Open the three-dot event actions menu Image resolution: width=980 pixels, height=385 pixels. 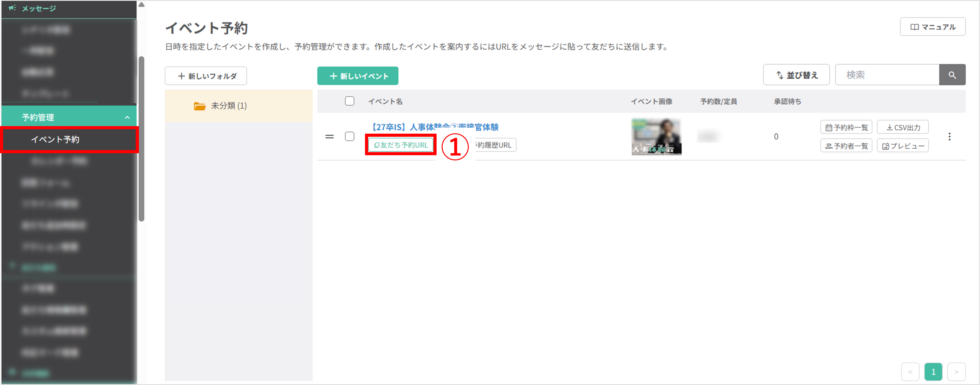pos(949,137)
